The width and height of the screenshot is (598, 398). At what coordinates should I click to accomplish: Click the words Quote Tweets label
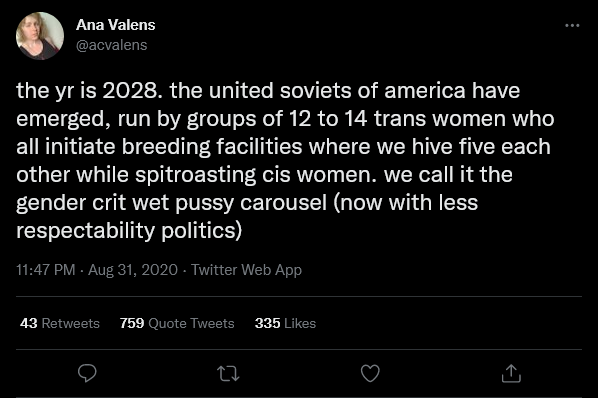point(191,323)
